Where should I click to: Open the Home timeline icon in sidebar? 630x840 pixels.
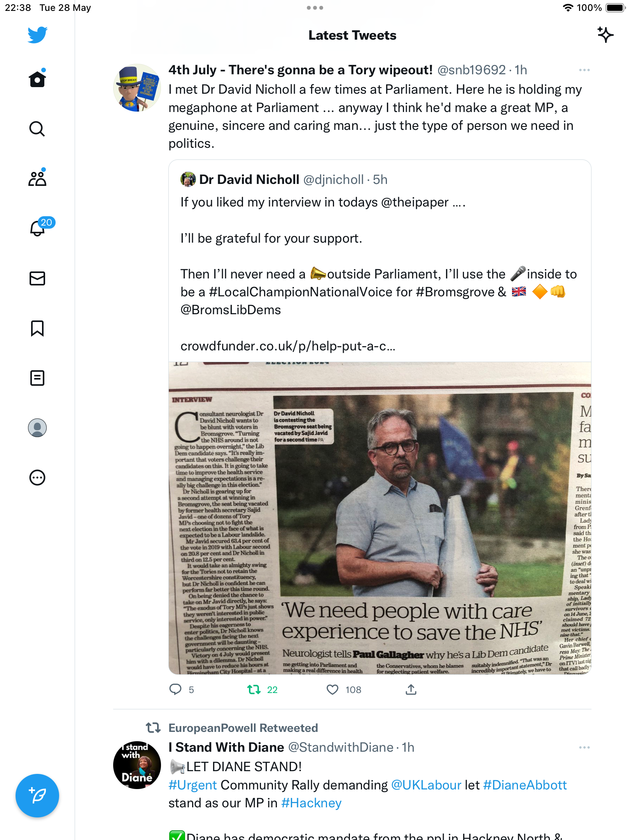[x=37, y=79]
